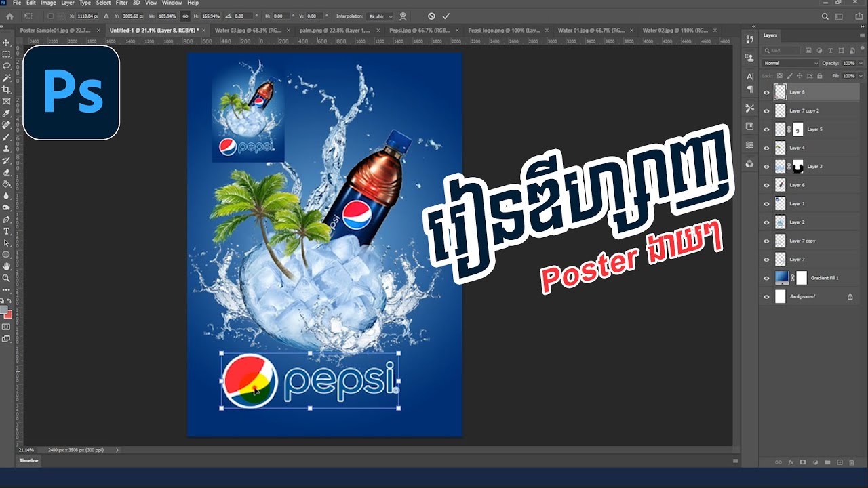Open the Filter menu

(x=121, y=3)
